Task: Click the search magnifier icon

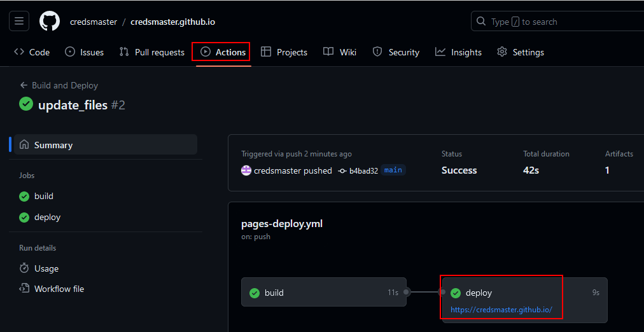Action: tap(480, 22)
